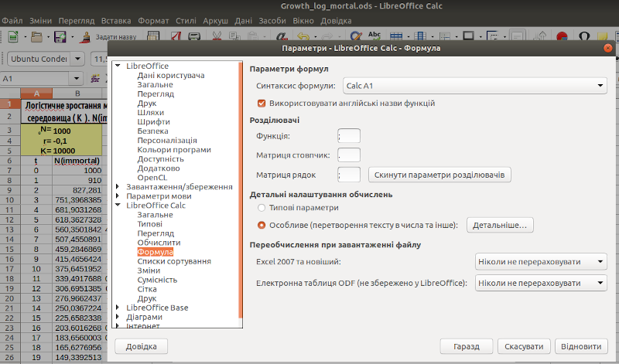
Task: Click the Function Wizard icon by Name Box
Action: pyautogui.click(x=95, y=79)
